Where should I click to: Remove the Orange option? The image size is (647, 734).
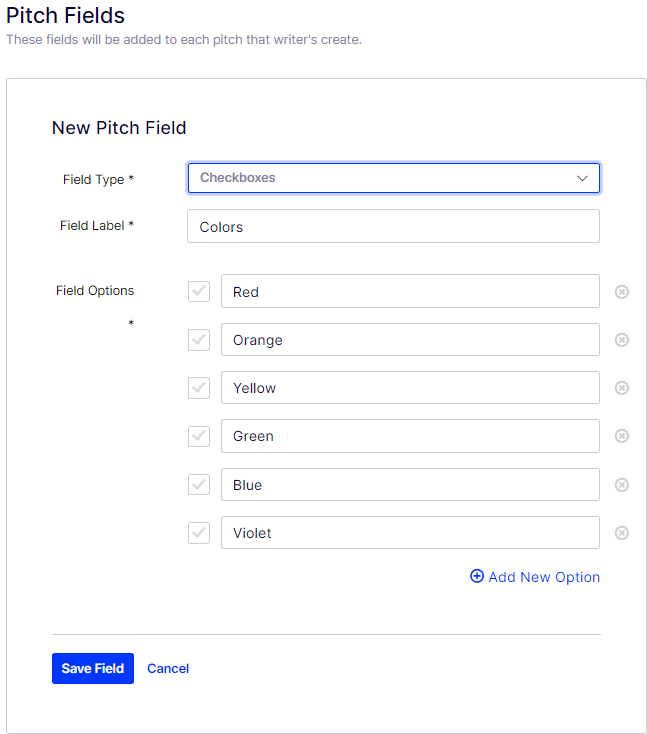[x=621, y=340]
